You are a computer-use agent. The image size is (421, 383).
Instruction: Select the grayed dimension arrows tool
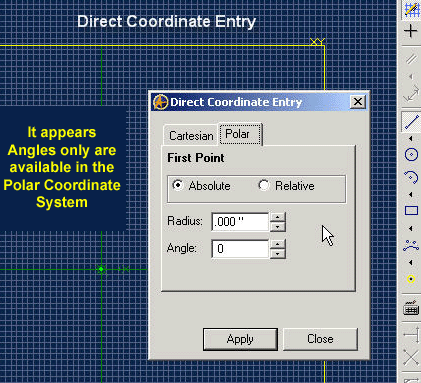411,94
